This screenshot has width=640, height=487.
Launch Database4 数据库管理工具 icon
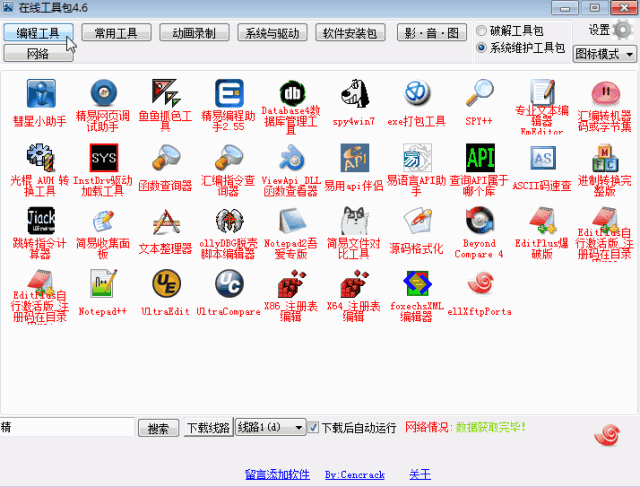tap(292, 93)
